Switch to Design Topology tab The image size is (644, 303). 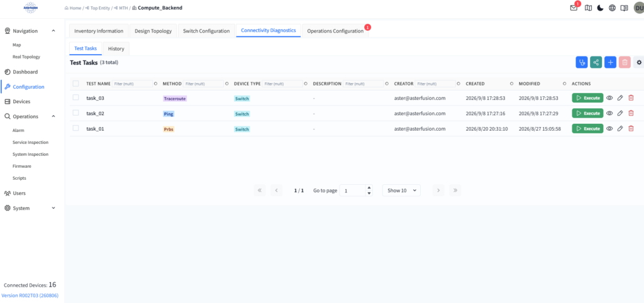[153, 31]
